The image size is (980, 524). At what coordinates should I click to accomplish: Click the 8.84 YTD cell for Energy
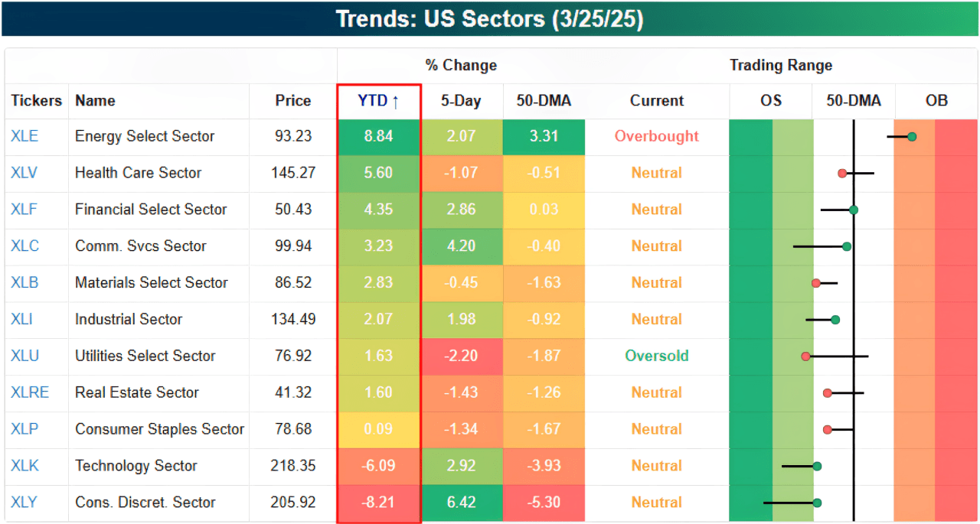click(378, 136)
